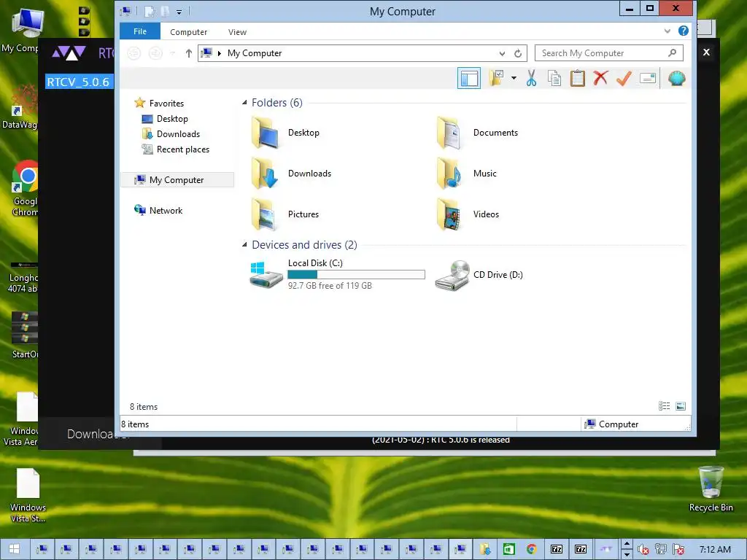747x560 pixels.
Task: Open the Windows Store taskbar icon
Action: [508, 549]
